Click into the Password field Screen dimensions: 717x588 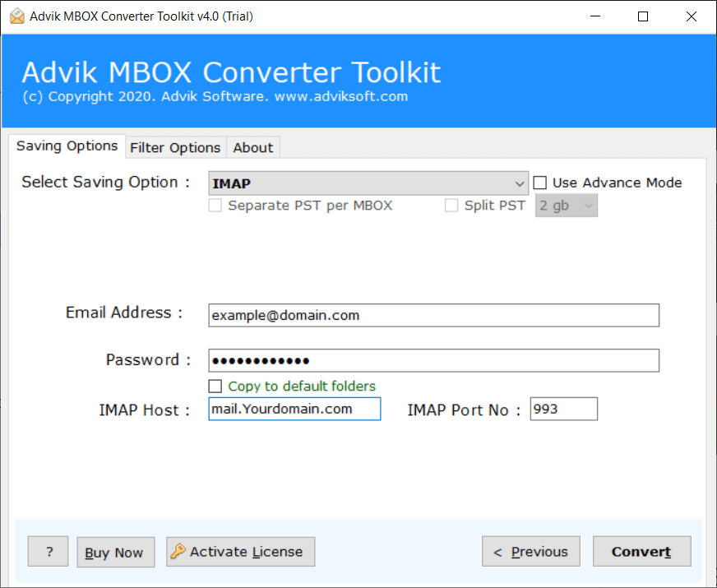433,360
